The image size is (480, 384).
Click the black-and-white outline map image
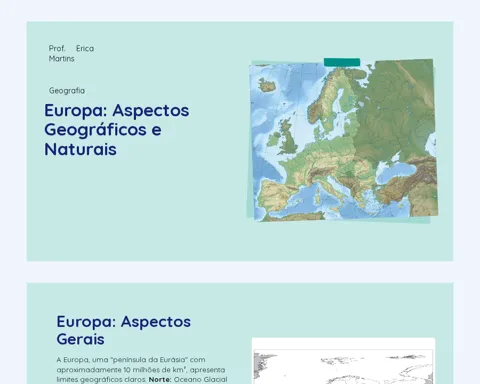(343, 361)
